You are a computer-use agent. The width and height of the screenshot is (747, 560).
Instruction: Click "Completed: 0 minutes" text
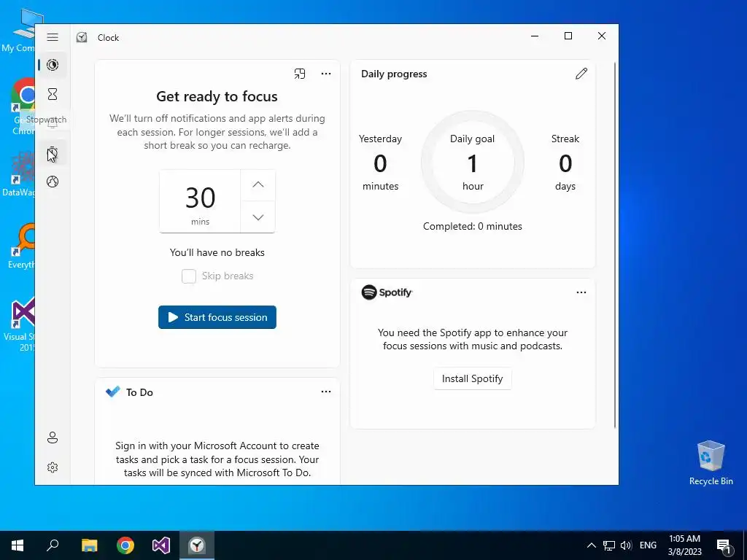(x=473, y=226)
